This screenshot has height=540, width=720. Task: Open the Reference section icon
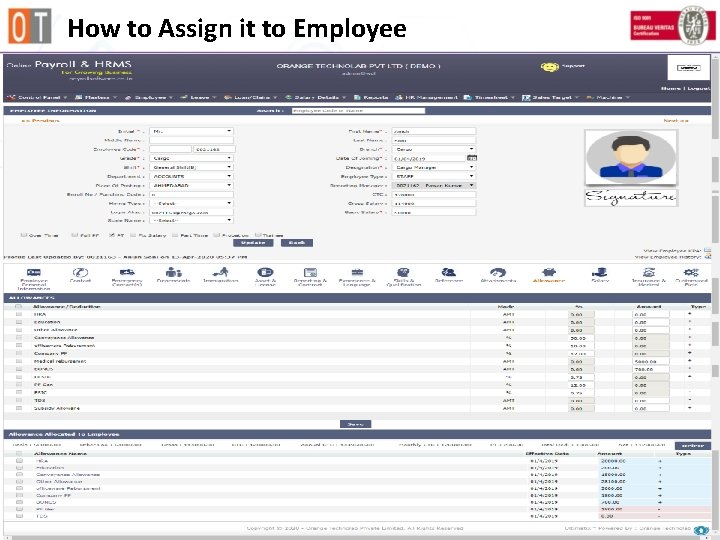coord(449,272)
